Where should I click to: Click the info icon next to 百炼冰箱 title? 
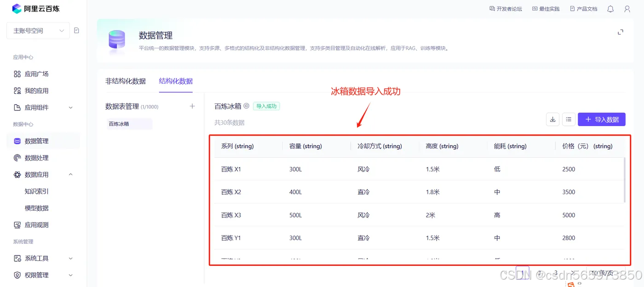[x=247, y=106]
